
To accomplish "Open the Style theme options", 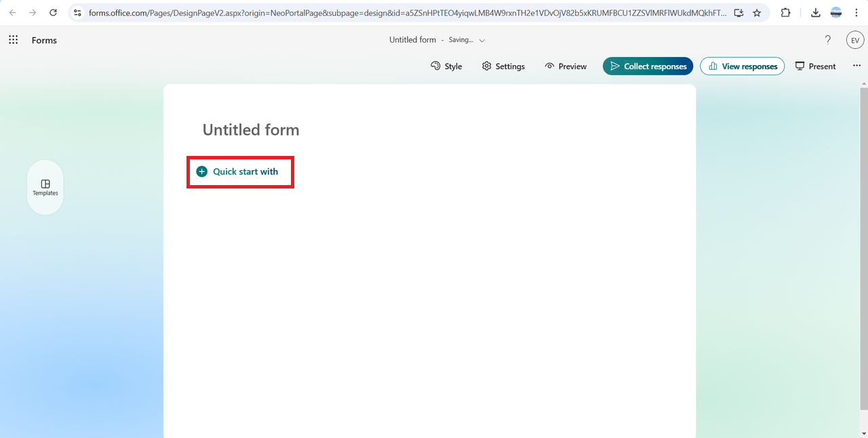I will click(446, 66).
